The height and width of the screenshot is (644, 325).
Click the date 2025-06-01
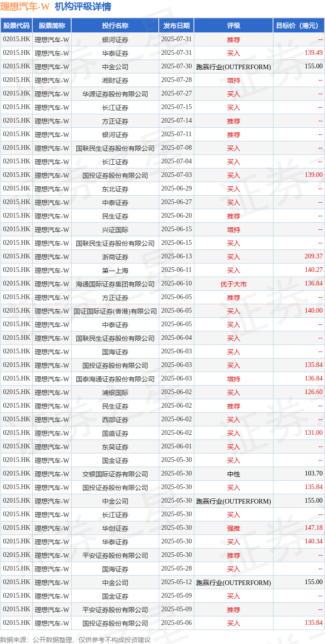177,446
